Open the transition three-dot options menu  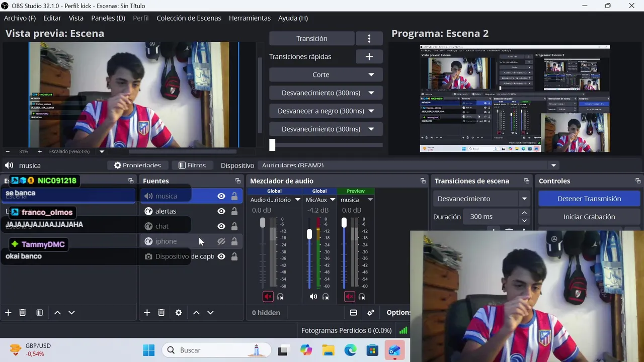pyautogui.click(x=369, y=39)
